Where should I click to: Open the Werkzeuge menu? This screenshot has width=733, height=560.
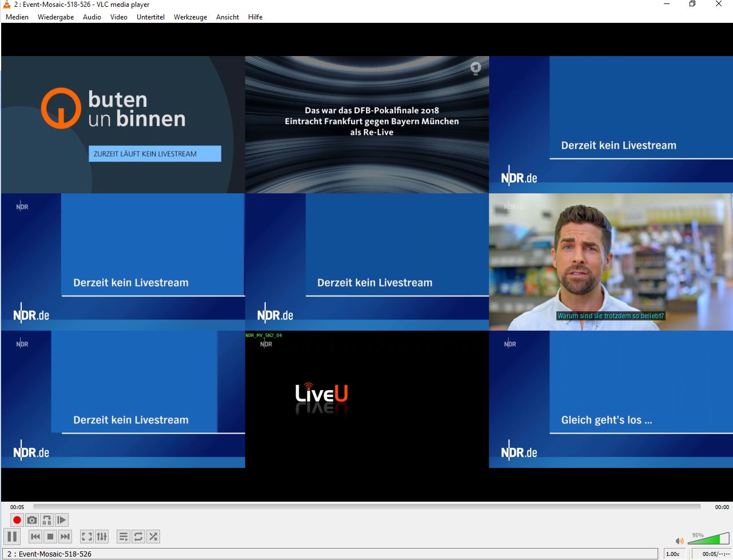click(190, 17)
